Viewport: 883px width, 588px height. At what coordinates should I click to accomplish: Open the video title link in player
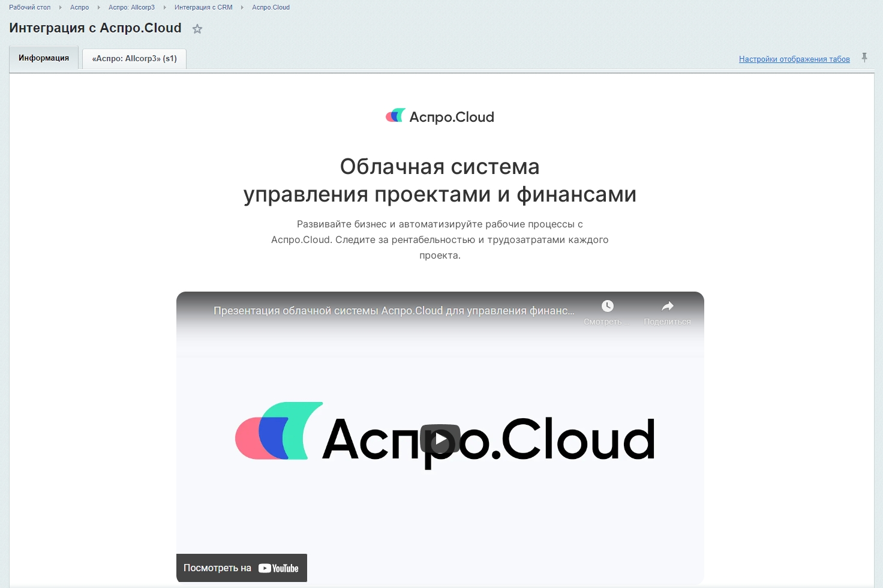(x=394, y=311)
